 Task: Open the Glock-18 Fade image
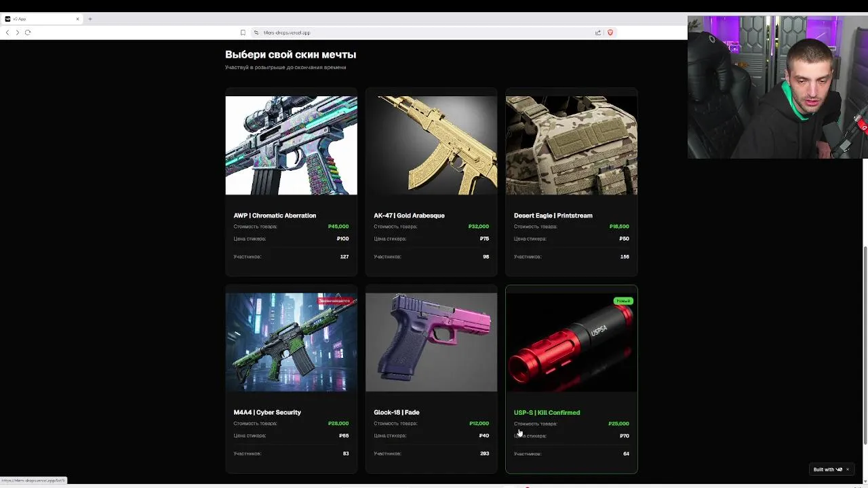(x=431, y=342)
